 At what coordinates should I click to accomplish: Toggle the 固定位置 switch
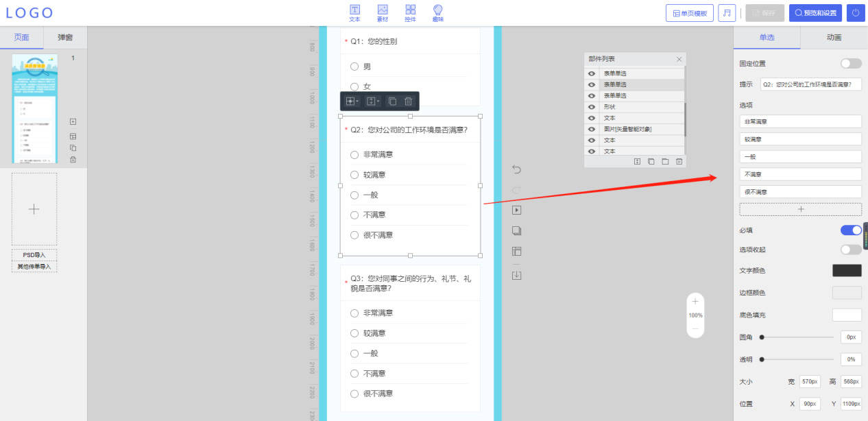pos(851,63)
